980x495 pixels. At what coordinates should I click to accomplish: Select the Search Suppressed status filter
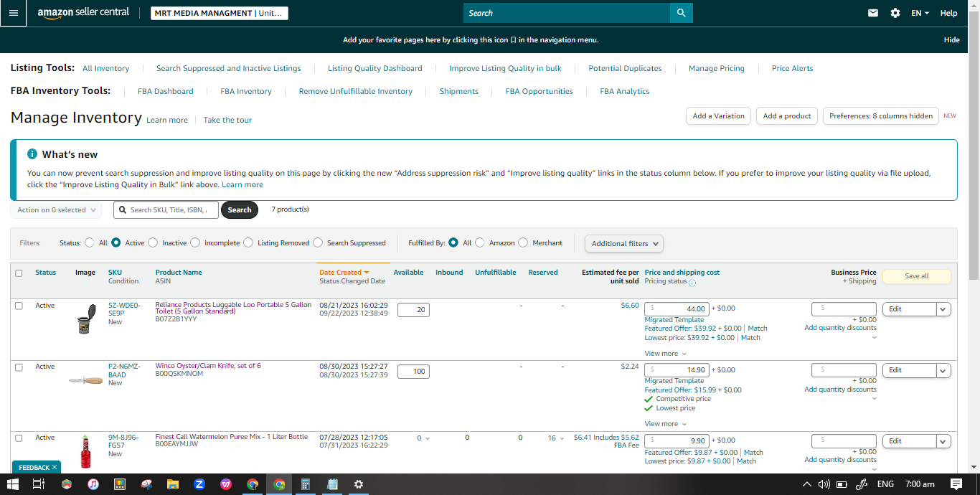point(318,242)
